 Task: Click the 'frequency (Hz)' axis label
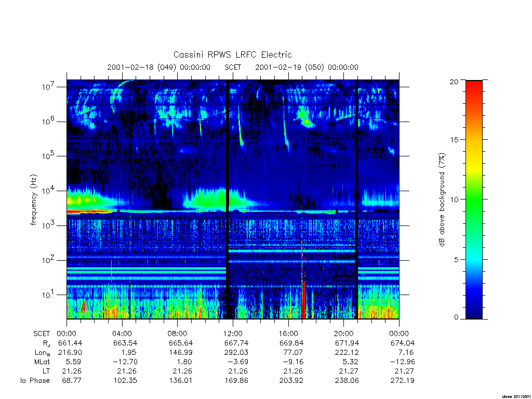(x=33, y=200)
